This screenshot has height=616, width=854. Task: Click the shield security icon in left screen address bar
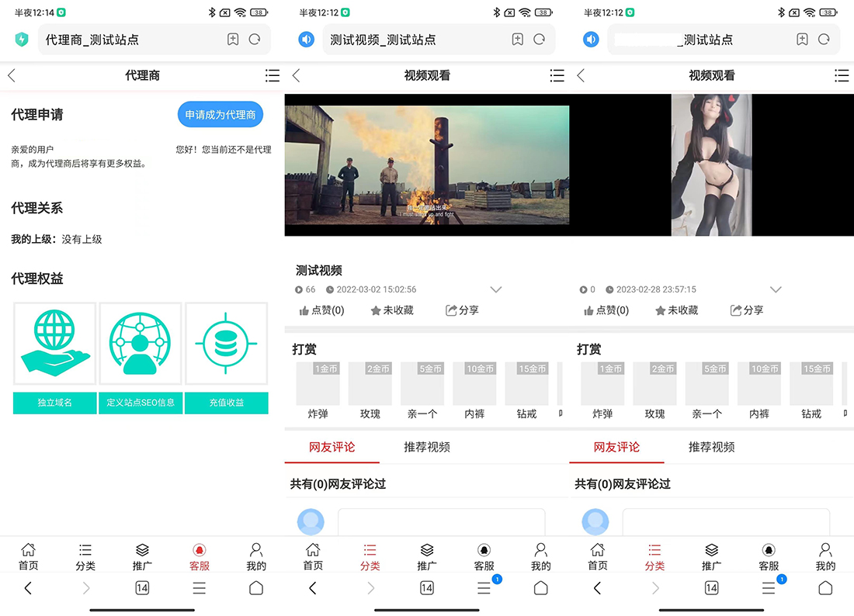click(x=21, y=40)
